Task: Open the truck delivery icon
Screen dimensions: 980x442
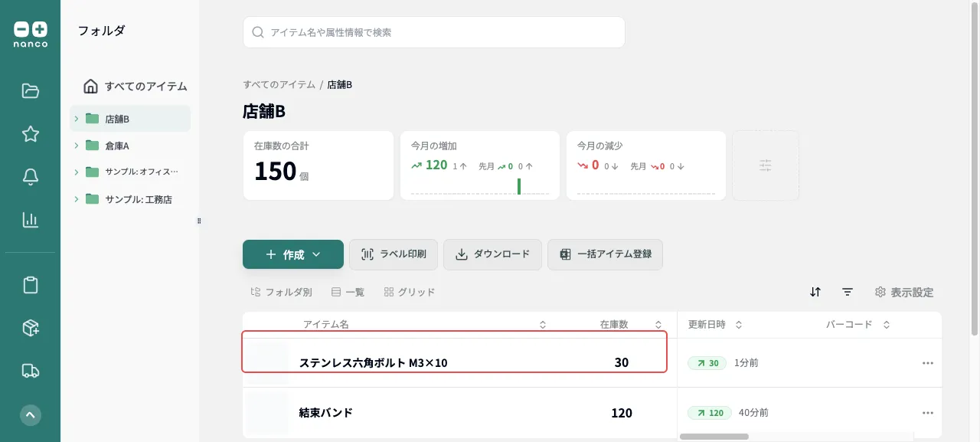Action: [31, 371]
